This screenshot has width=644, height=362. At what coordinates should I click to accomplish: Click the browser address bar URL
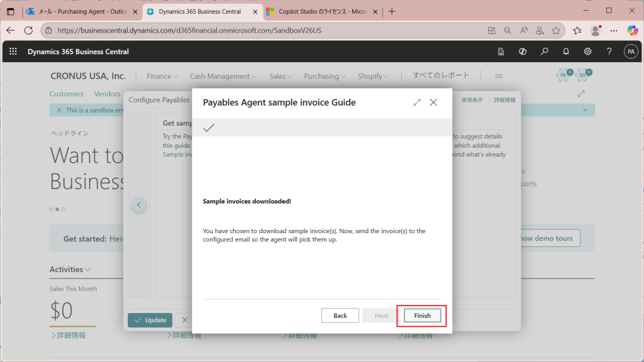point(189,30)
